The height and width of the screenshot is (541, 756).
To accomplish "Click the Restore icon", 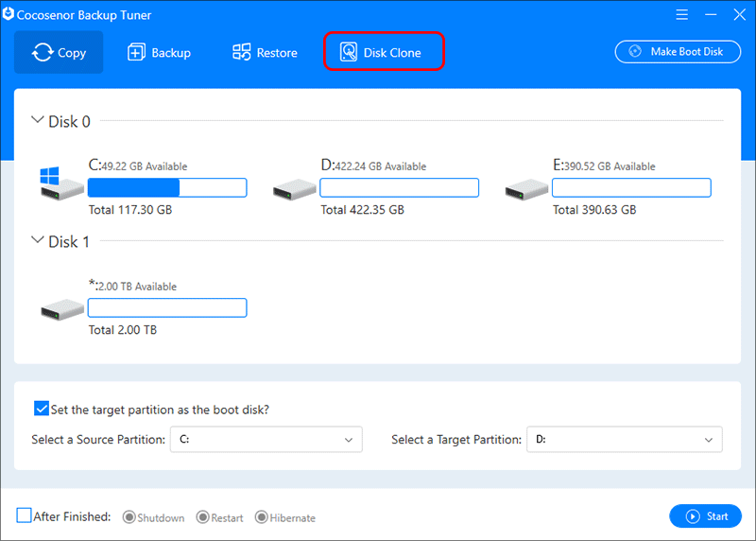I will click(242, 52).
